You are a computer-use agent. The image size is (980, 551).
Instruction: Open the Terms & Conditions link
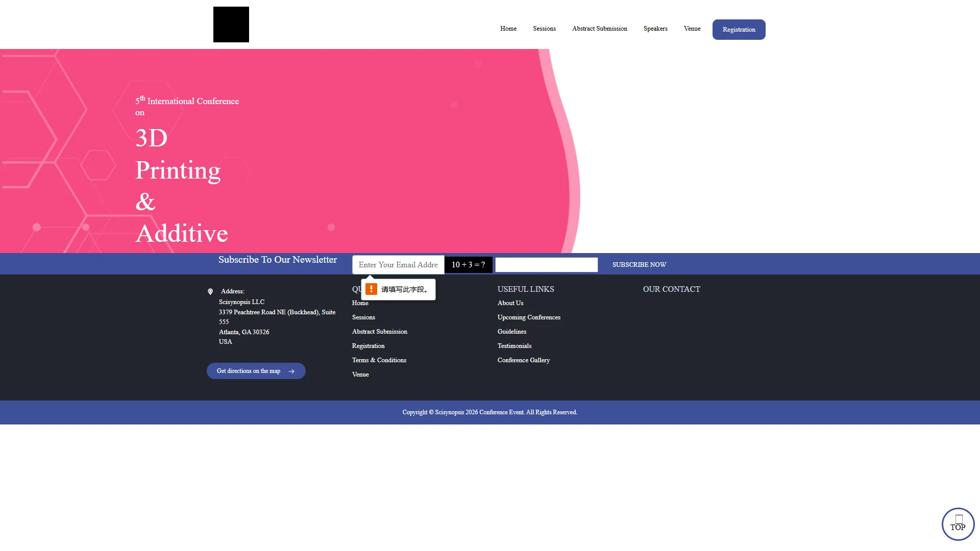[x=379, y=360]
